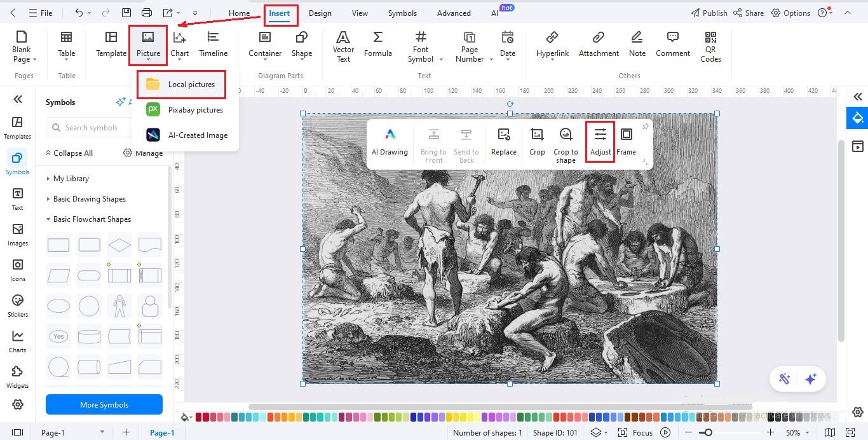Viewport: 868px width, 440px height.
Task: Insert a Table from the ribbon
Action: pyautogui.click(x=66, y=45)
